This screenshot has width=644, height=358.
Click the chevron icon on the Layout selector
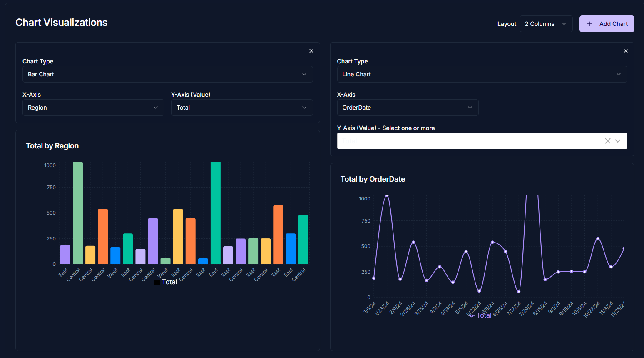click(x=564, y=24)
